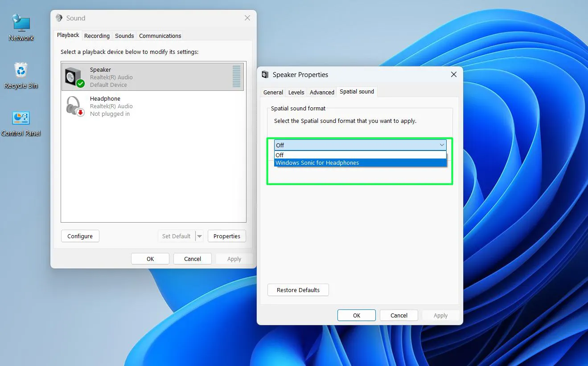Go to the Advanced tab
Image resolution: width=588 pixels, height=366 pixels.
(x=321, y=92)
